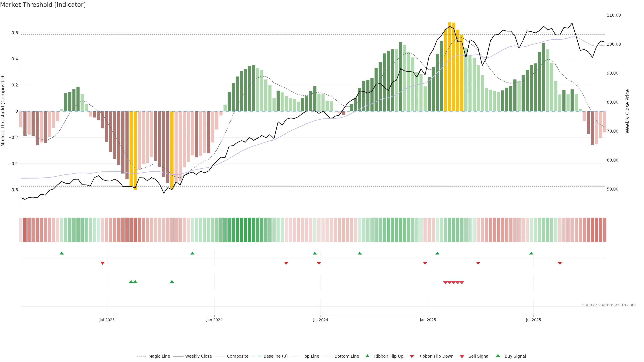Toggle the Top Line legend entry
The height and width of the screenshot is (362, 644).
(x=311, y=356)
